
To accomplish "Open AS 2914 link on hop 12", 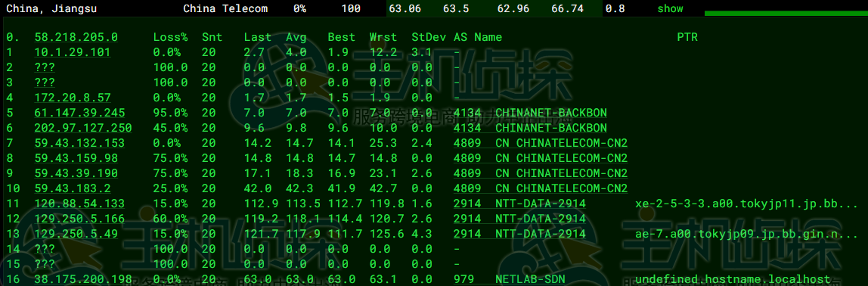I will 519,219.
